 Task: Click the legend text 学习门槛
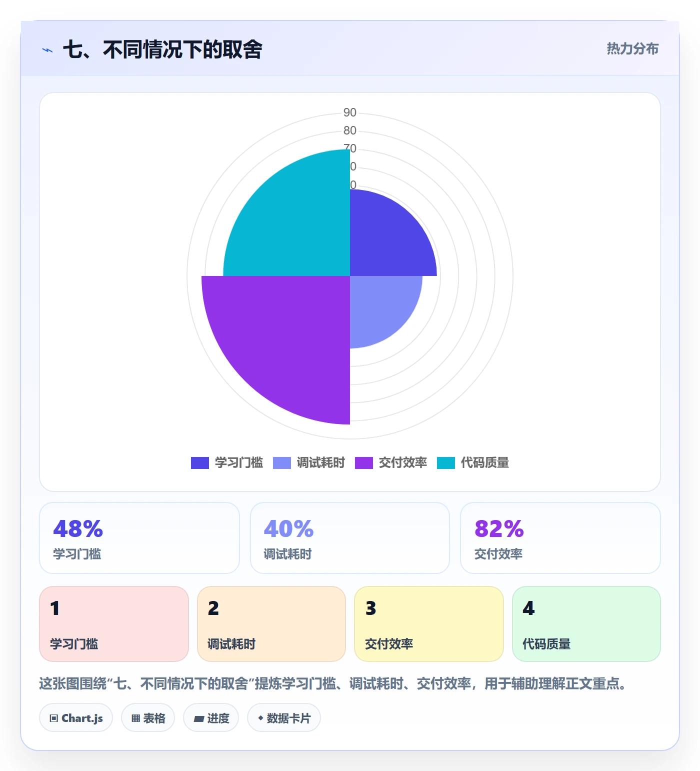(239, 463)
